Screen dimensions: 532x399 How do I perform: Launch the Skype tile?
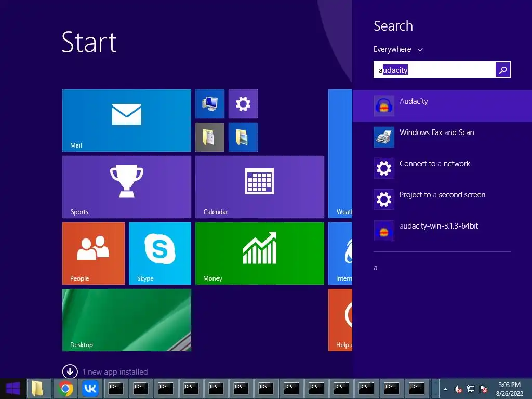pyautogui.click(x=160, y=254)
